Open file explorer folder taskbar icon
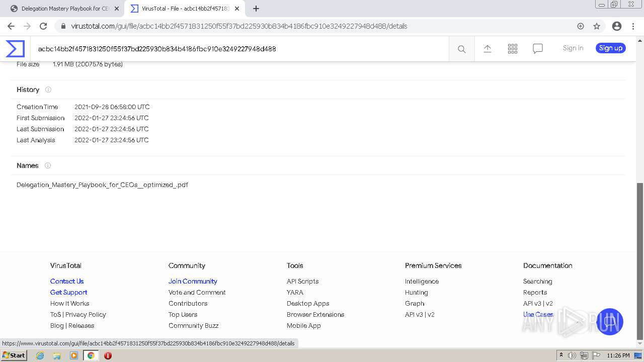The height and width of the screenshot is (362, 644). pos(57,355)
